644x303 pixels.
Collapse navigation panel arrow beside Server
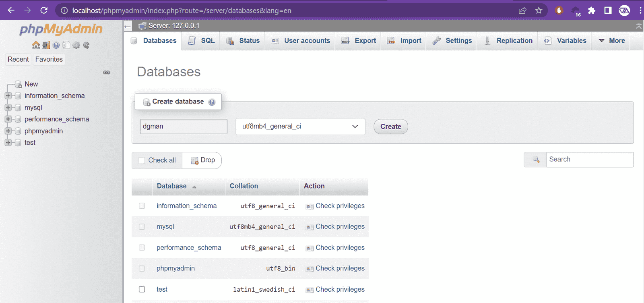(x=128, y=26)
